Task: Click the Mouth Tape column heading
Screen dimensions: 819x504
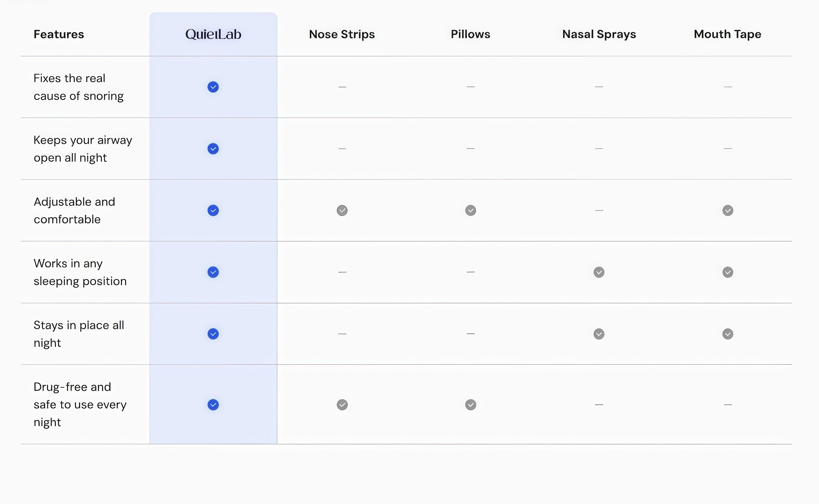Action: [728, 34]
